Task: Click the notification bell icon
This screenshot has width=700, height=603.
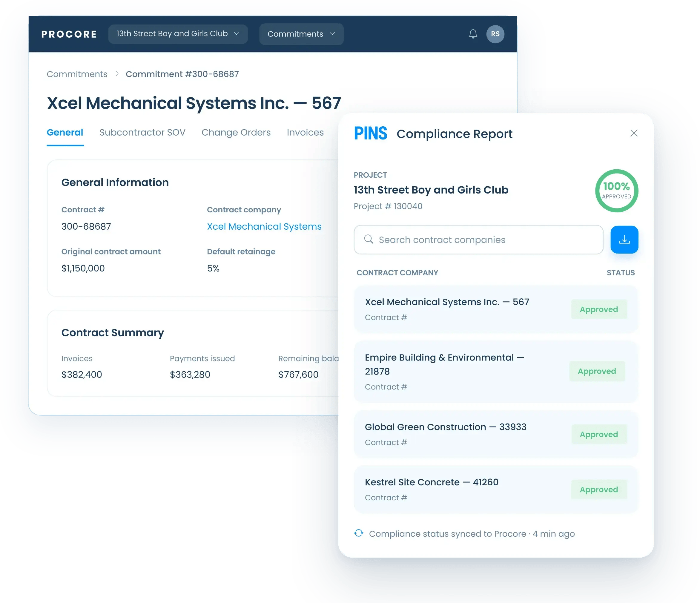Action: (x=473, y=34)
